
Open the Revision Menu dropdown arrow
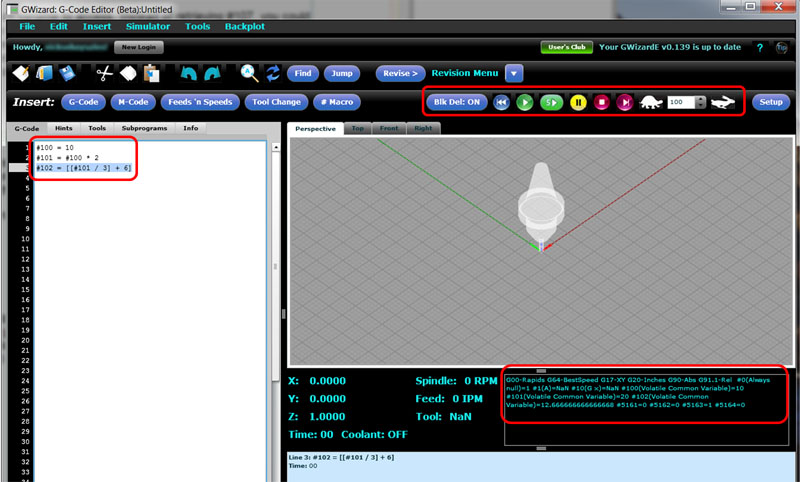click(x=514, y=73)
